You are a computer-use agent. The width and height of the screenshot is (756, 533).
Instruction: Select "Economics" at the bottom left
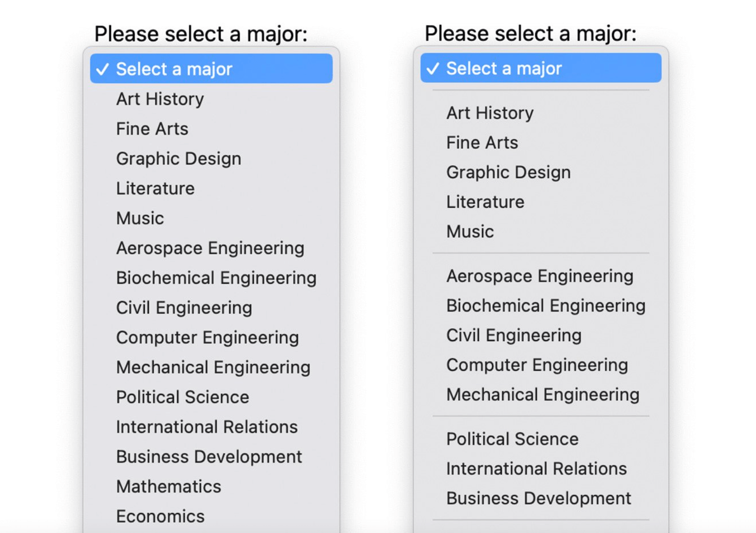[161, 516]
